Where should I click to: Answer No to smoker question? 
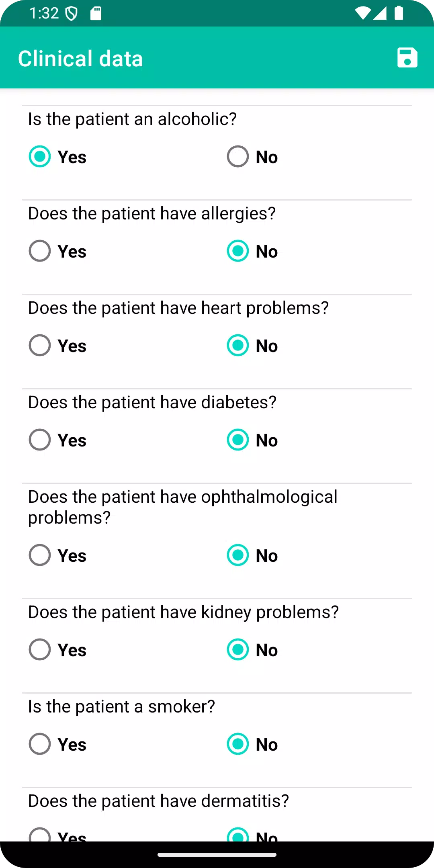click(252, 744)
